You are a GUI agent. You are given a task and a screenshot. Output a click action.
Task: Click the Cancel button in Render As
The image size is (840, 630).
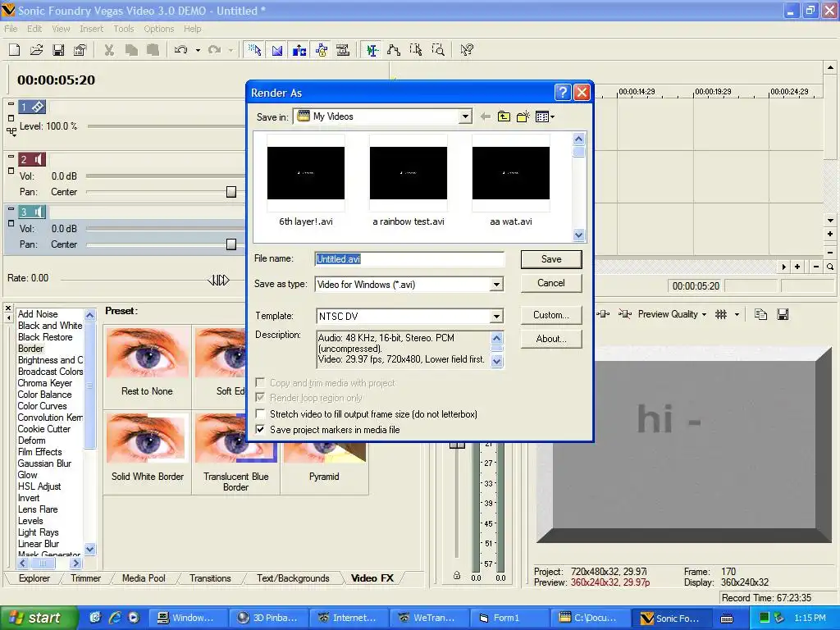click(x=551, y=283)
